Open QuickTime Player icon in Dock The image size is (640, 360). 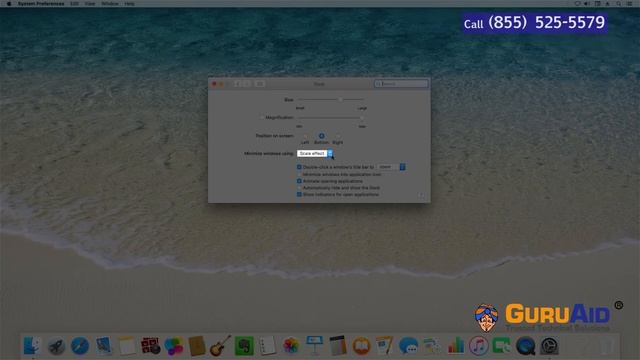[x=525, y=346]
